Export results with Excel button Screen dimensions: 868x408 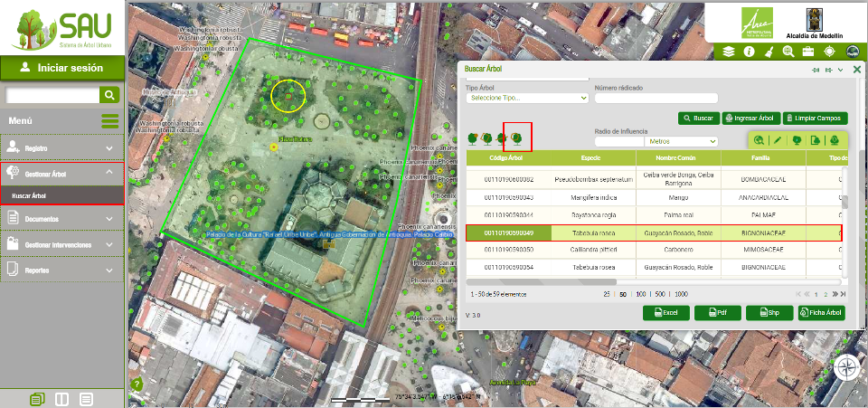(x=665, y=313)
